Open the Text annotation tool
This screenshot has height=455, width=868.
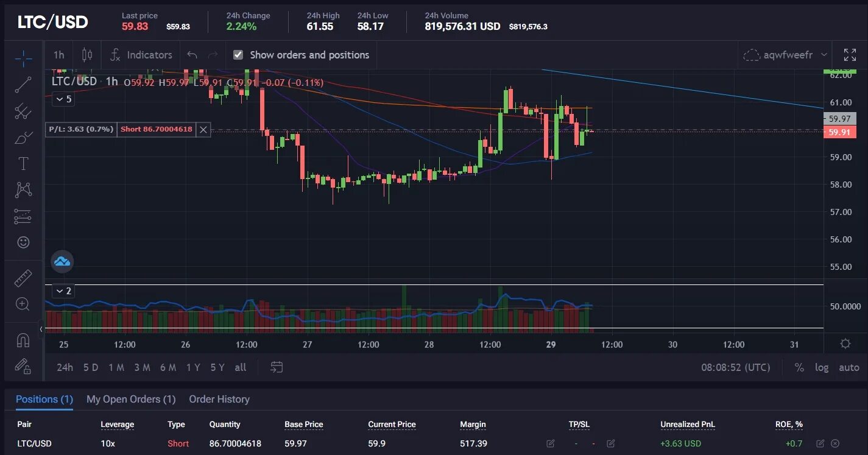23,163
